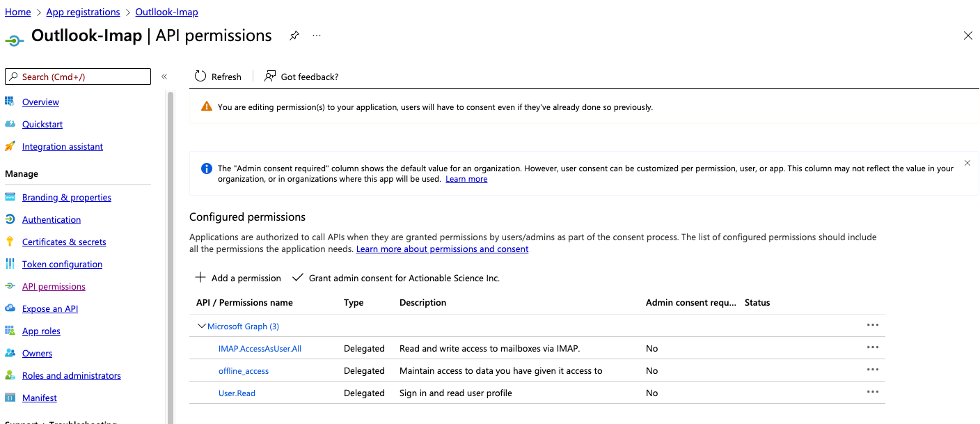Open the offline_access permission
The height and width of the screenshot is (424, 980).
(x=244, y=370)
